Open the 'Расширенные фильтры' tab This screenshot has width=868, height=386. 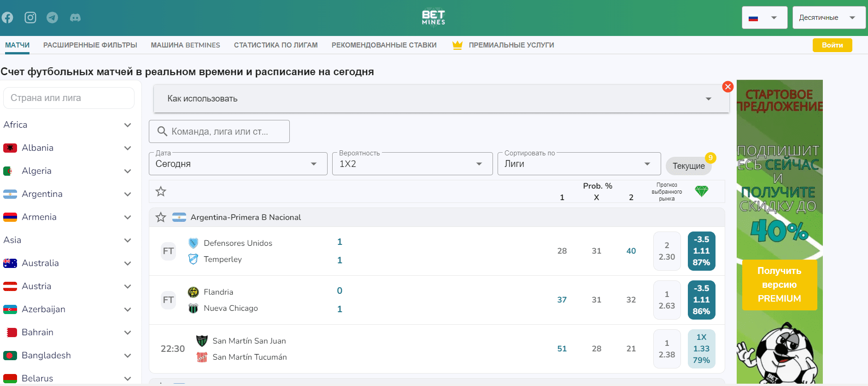90,45
